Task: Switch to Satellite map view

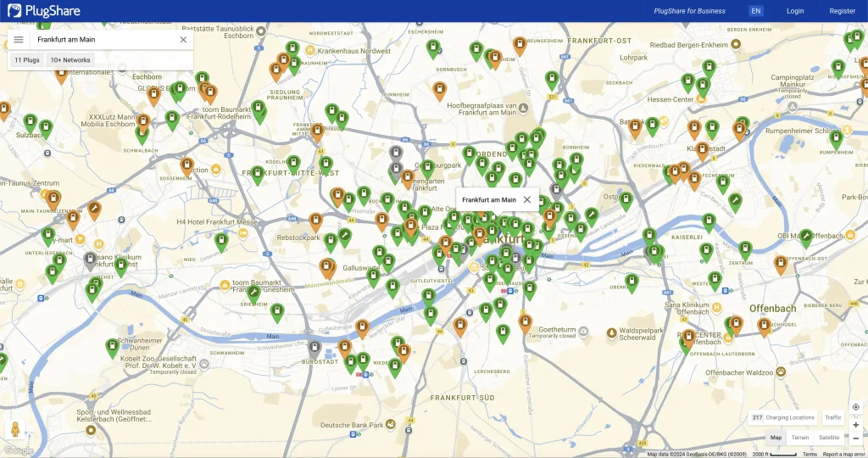Action: 829,438
